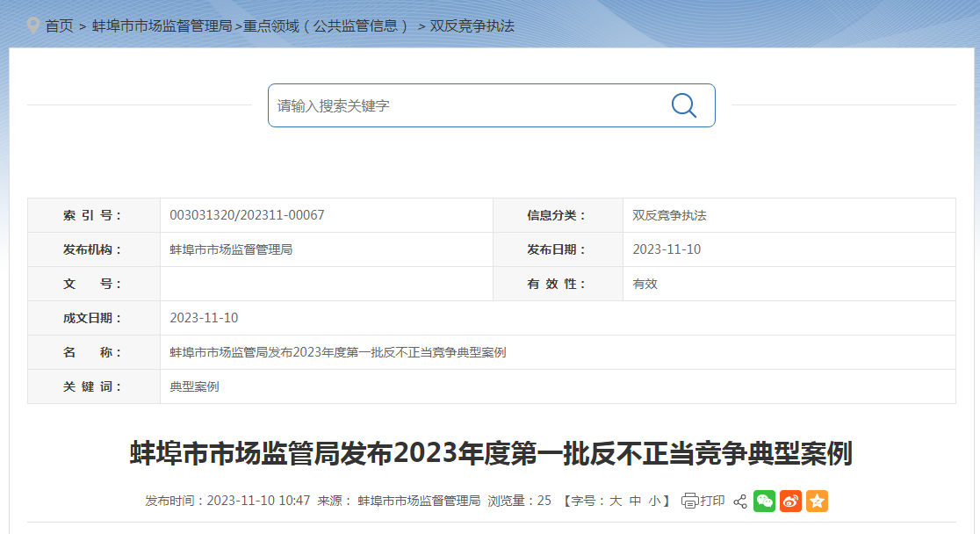The width and height of the screenshot is (980, 534).
Task: Click 发布日期 value 2023-11-10
Action: (x=667, y=249)
